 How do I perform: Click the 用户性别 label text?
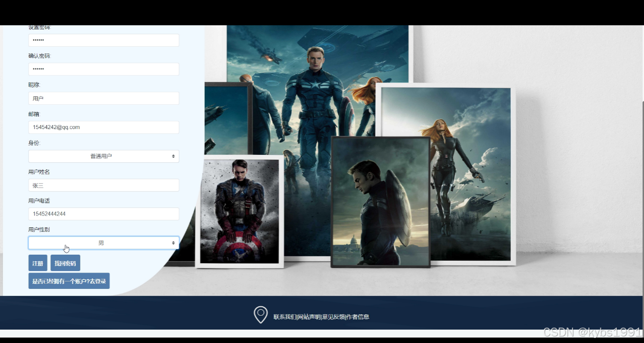pos(39,229)
